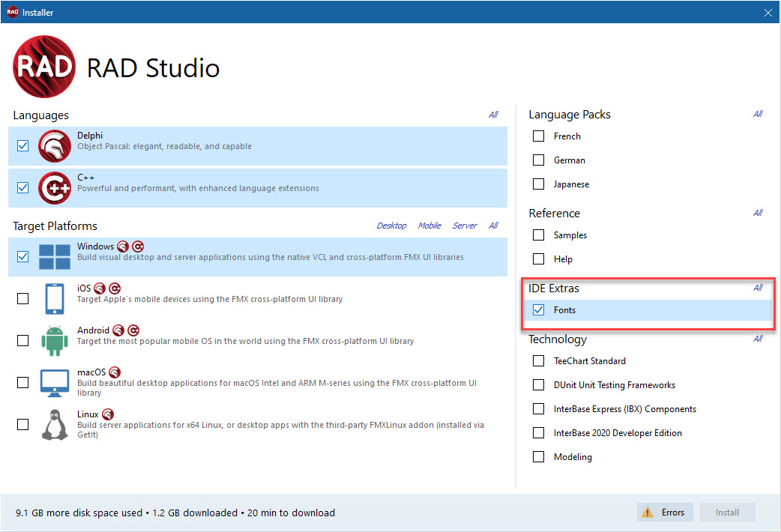Viewport: 781px width, 532px height.
Task: Click the Android robot icon
Action: point(55,341)
